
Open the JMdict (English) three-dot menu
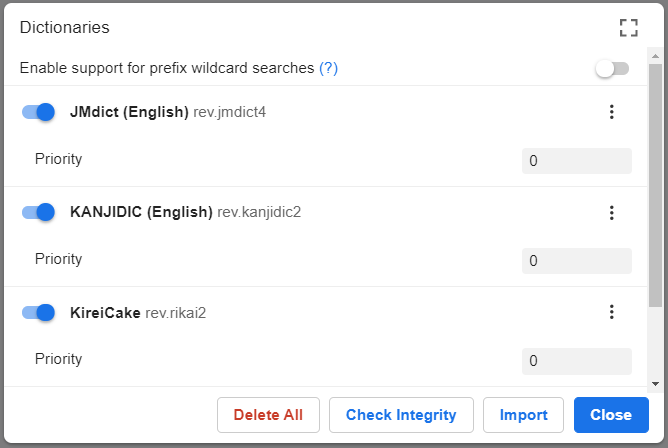click(x=612, y=112)
